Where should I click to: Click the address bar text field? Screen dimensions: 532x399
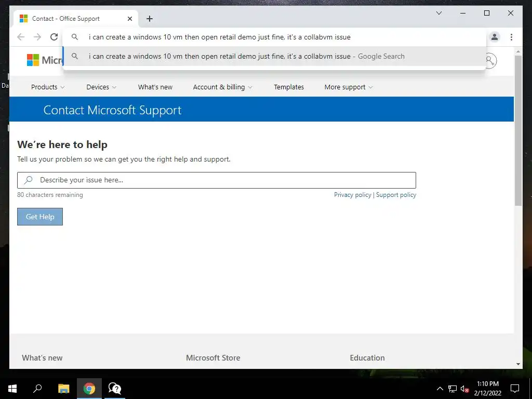274,37
